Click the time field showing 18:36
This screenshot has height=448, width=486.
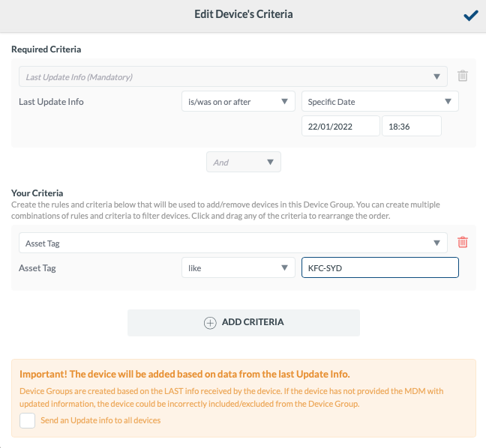412,126
